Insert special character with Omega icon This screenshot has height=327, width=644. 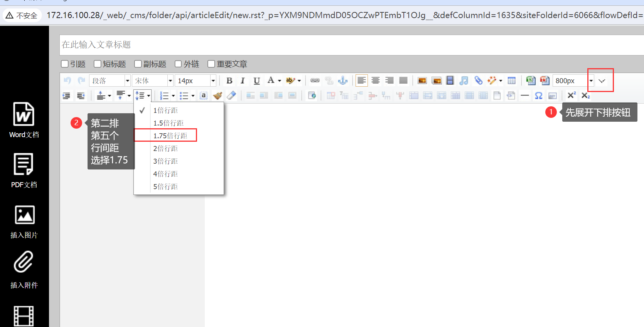539,96
